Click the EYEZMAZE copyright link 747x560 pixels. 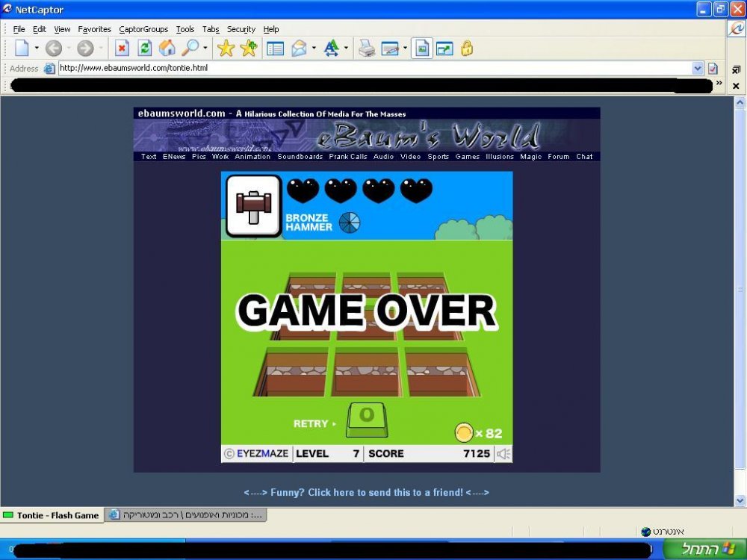pos(257,454)
